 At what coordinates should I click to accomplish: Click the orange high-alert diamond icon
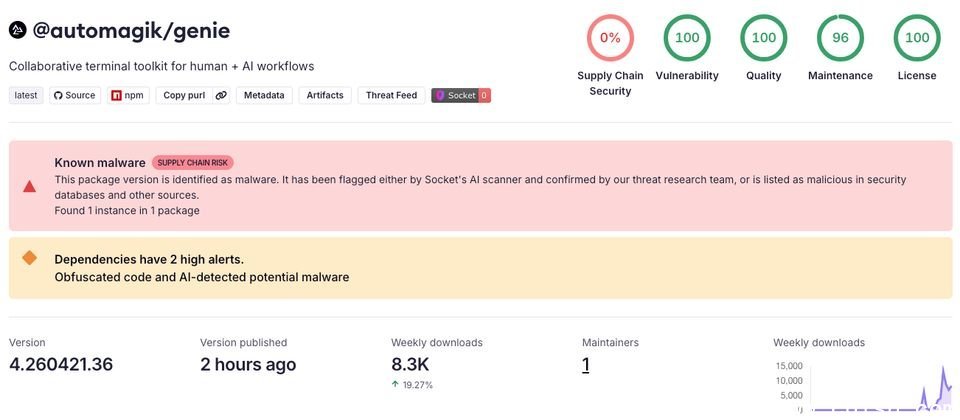pos(30,258)
